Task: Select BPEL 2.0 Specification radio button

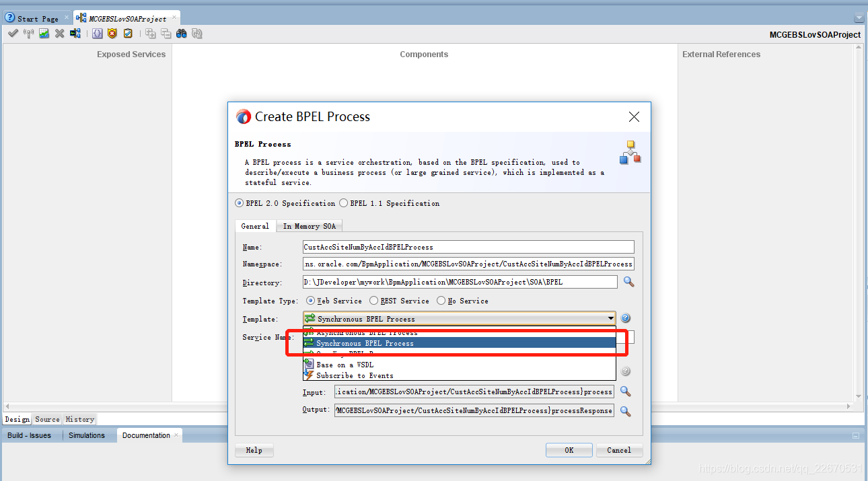Action: point(240,203)
